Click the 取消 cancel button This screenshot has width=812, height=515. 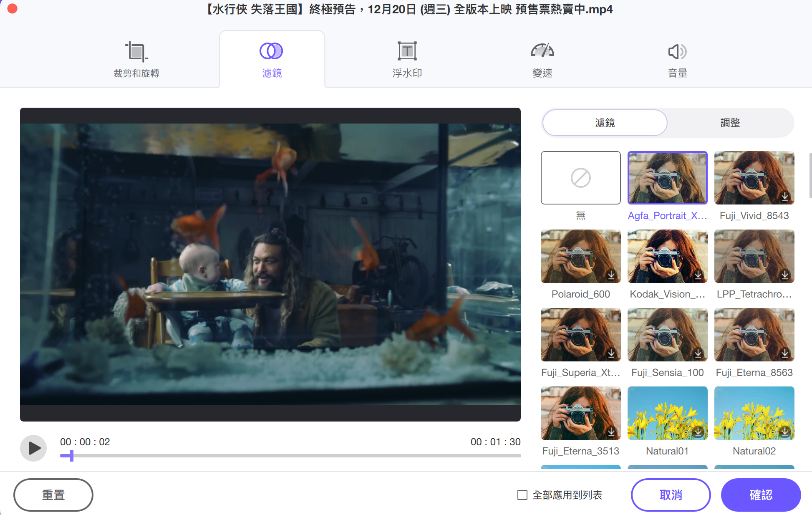click(x=671, y=495)
